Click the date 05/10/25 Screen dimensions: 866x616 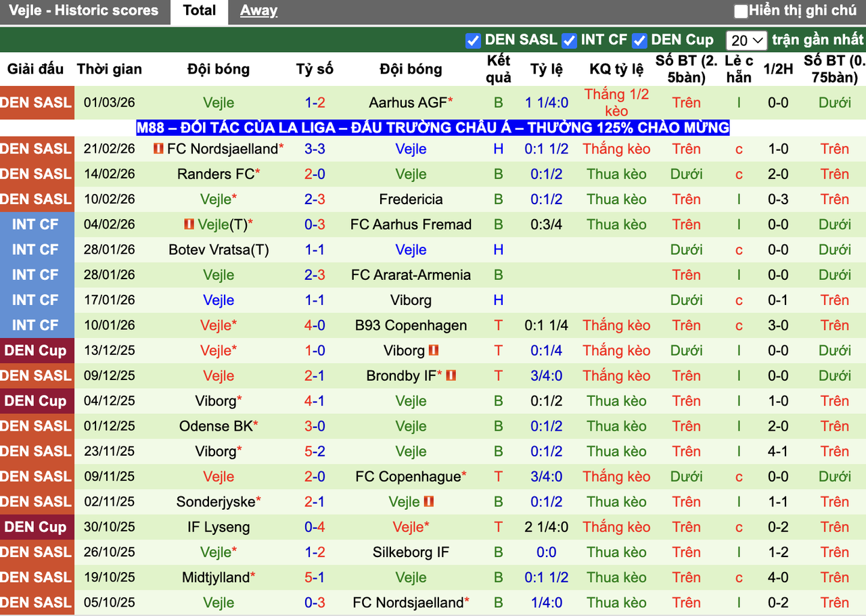[110, 602]
